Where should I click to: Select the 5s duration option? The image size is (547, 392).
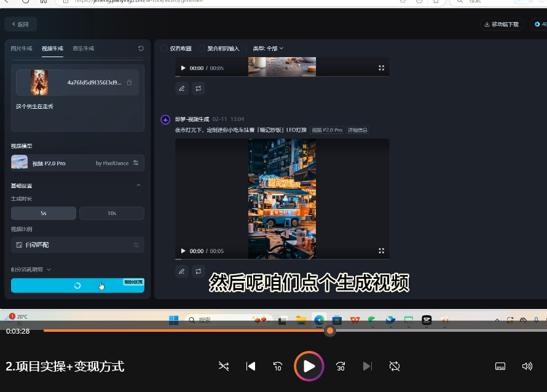tap(44, 213)
